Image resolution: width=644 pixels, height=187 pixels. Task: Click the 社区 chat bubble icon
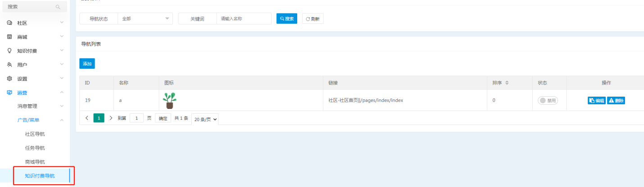[9, 23]
